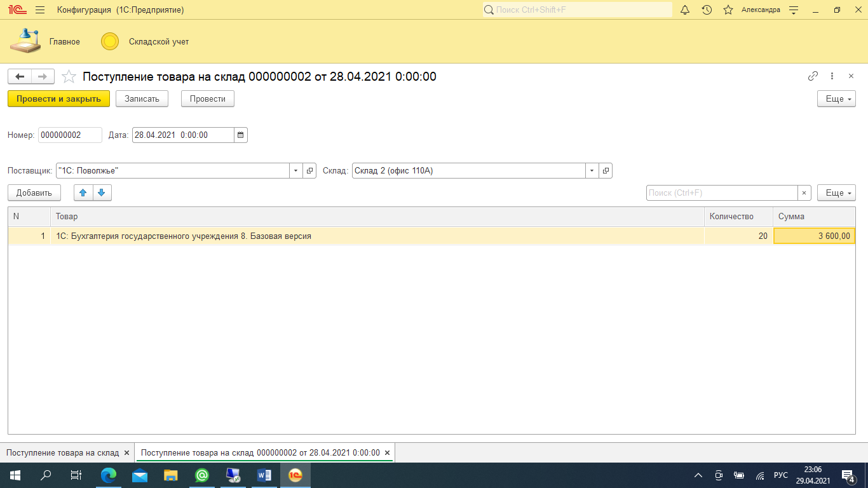The height and width of the screenshot is (488, 868).
Task: Open Главное section label
Action: (65, 41)
